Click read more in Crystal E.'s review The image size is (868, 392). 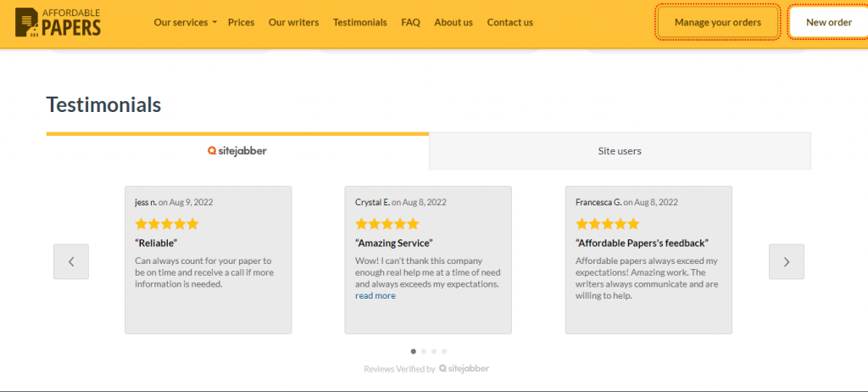pos(376,296)
